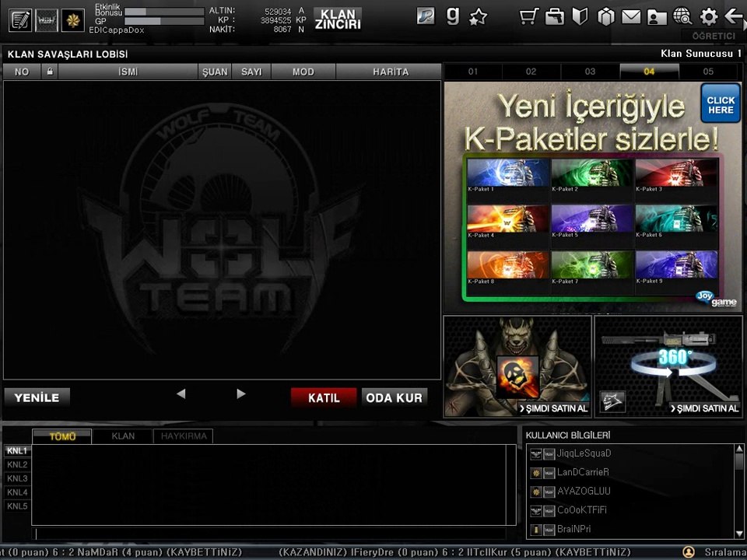Image resolution: width=747 pixels, height=560 pixels.
Task: Click the ODA KUR create room button
Action: click(x=394, y=397)
